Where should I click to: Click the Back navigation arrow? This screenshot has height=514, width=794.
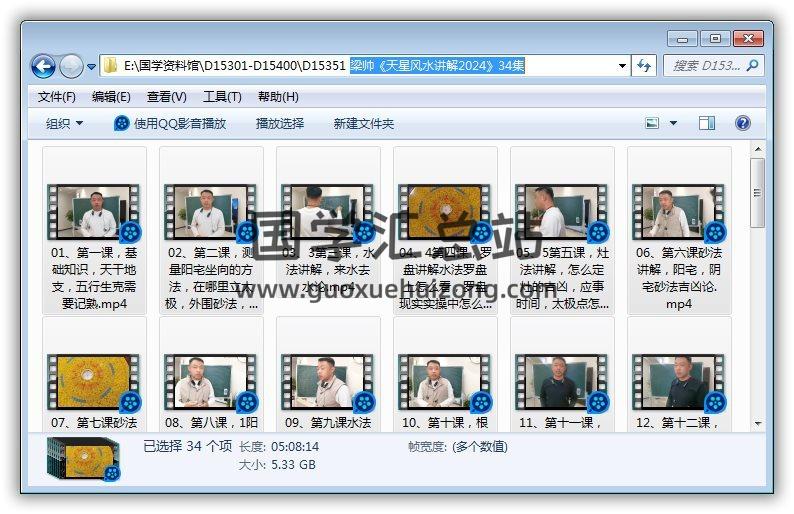coord(43,67)
